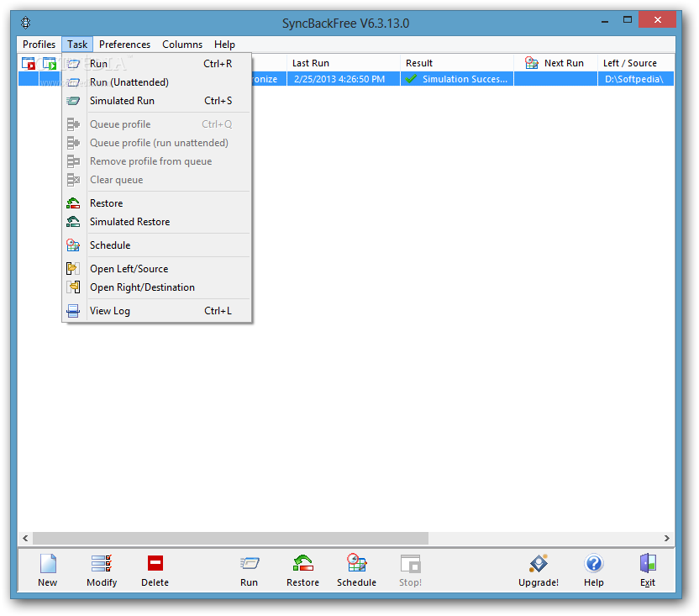
Task: Click the horizontal scrollbar left arrow
Action: coord(25,539)
